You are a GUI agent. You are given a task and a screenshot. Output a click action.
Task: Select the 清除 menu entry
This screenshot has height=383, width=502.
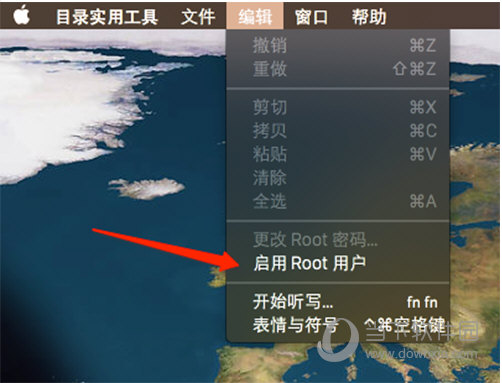pyautogui.click(x=338, y=177)
